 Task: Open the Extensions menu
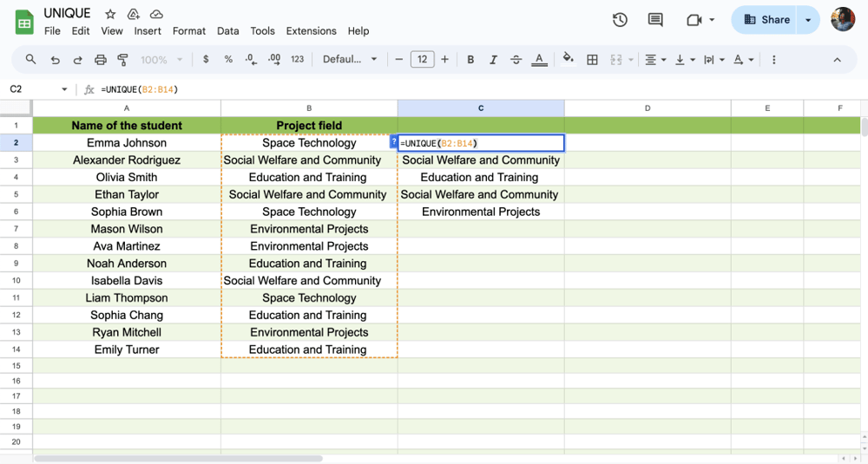tap(311, 31)
